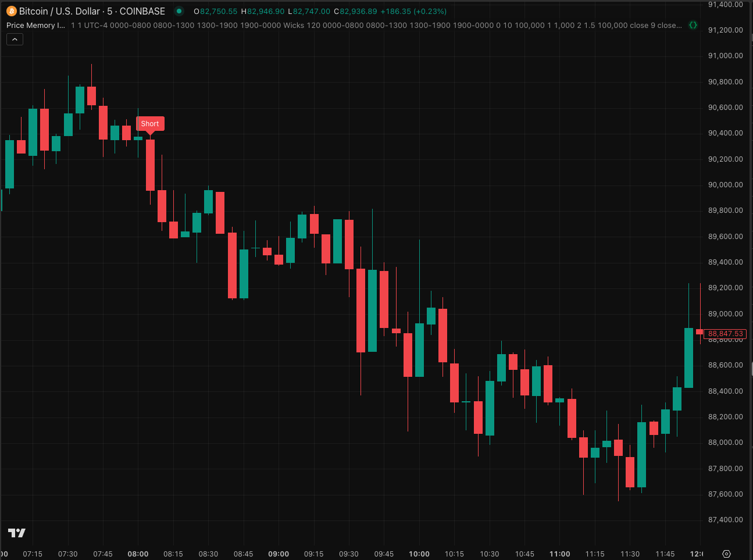
Task: Click low value L82,747.00
Action: (x=309, y=11)
